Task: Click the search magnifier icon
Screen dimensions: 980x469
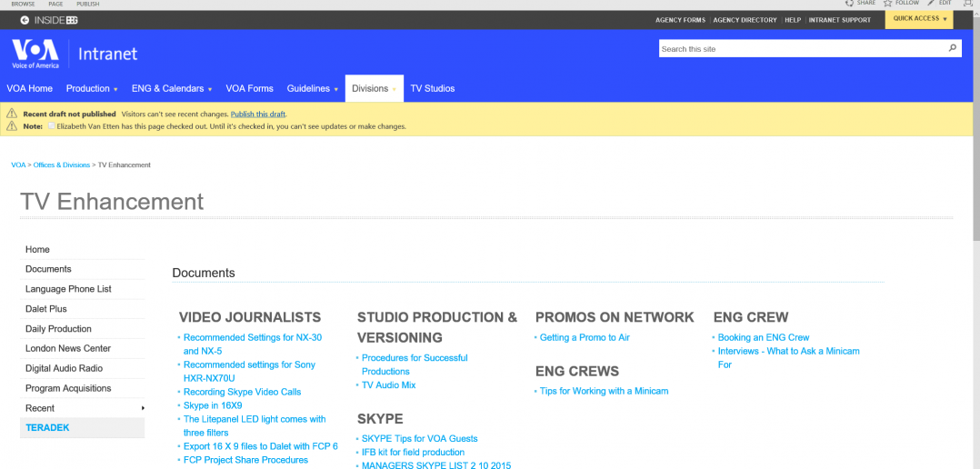Action: click(x=952, y=48)
